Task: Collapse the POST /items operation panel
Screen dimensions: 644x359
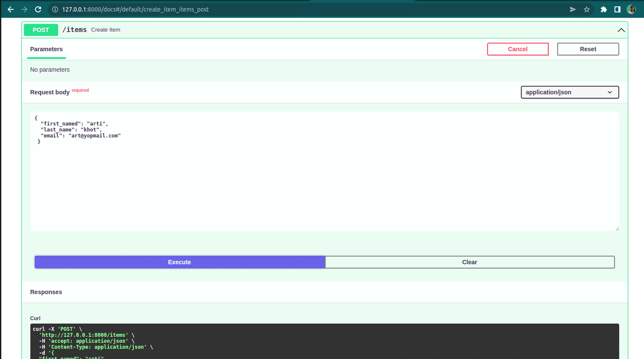Action: tap(621, 30)
